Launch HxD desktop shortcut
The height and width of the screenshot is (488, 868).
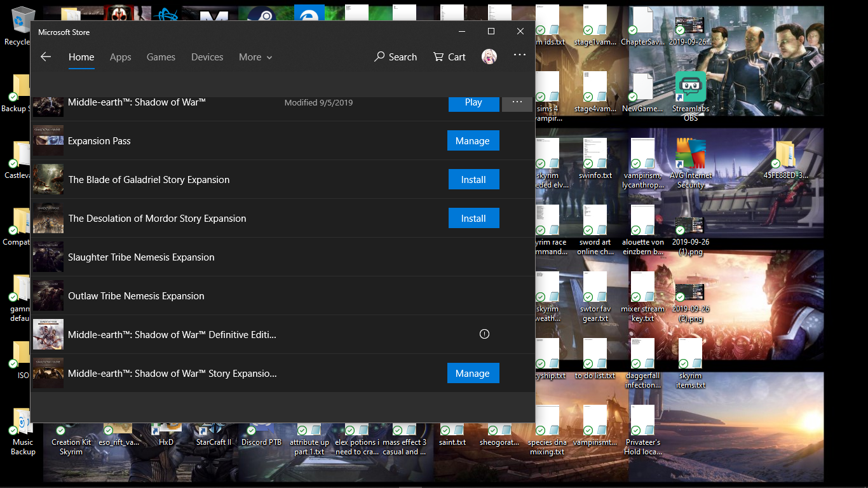point(166,436)
